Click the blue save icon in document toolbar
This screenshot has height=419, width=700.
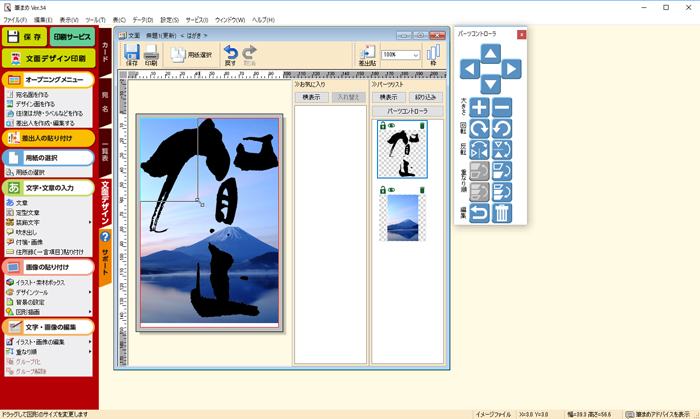pos(132,53)
